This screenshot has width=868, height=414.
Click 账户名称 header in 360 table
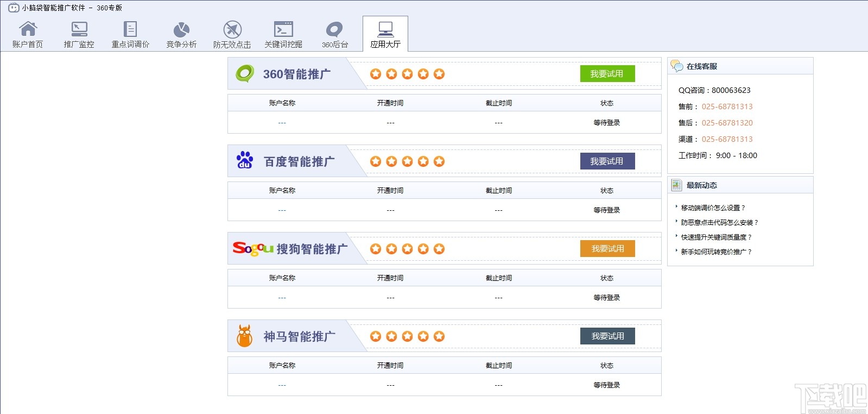point(282,103)
